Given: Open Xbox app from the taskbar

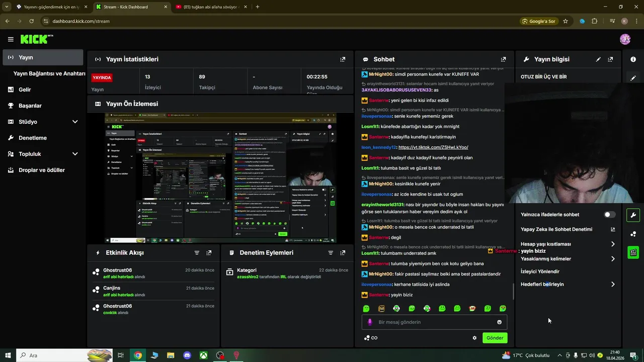Looking at the screenshot, I should tap(203, 355).
